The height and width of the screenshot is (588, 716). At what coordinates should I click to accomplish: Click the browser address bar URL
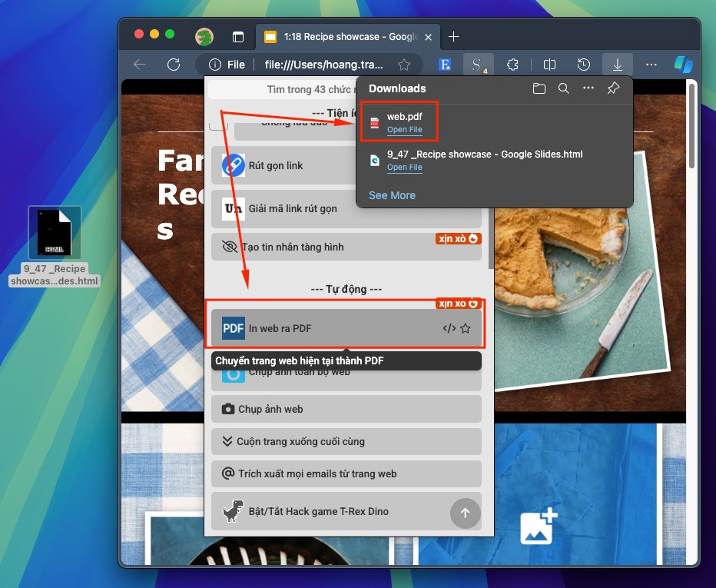pos(323,65)
